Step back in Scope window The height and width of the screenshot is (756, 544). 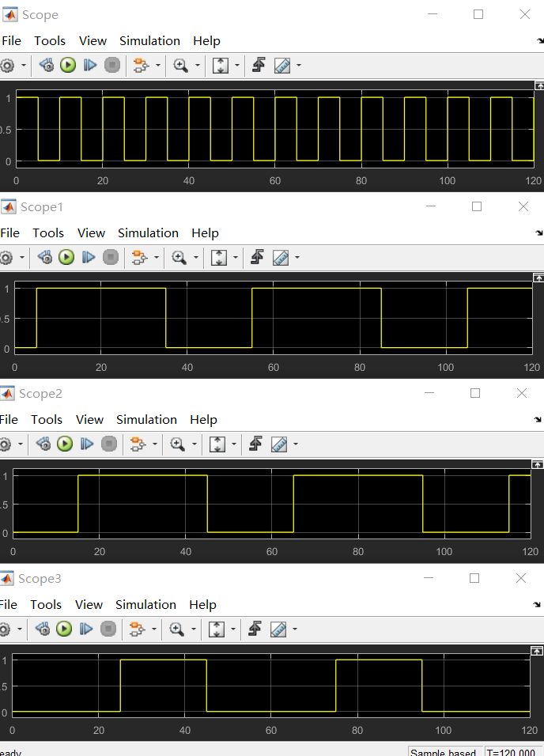click(x=47, y=65)
